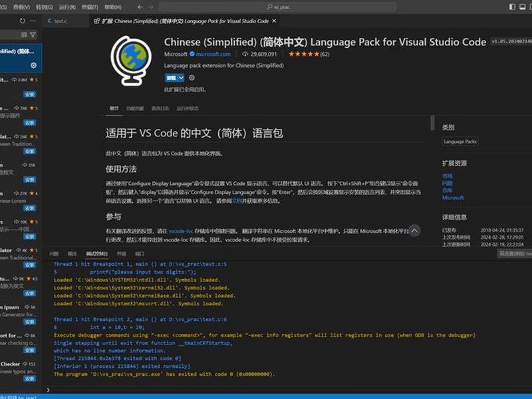The image size is (532, 399).
Task: Open the Go menu labelled (G)
Action: click(x=45, y=7)
